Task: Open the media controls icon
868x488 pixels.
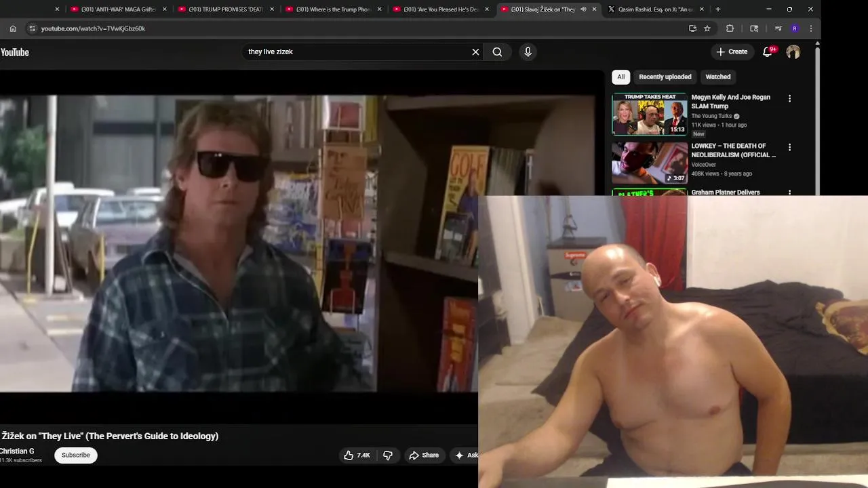Action: [x=778, y=28]
